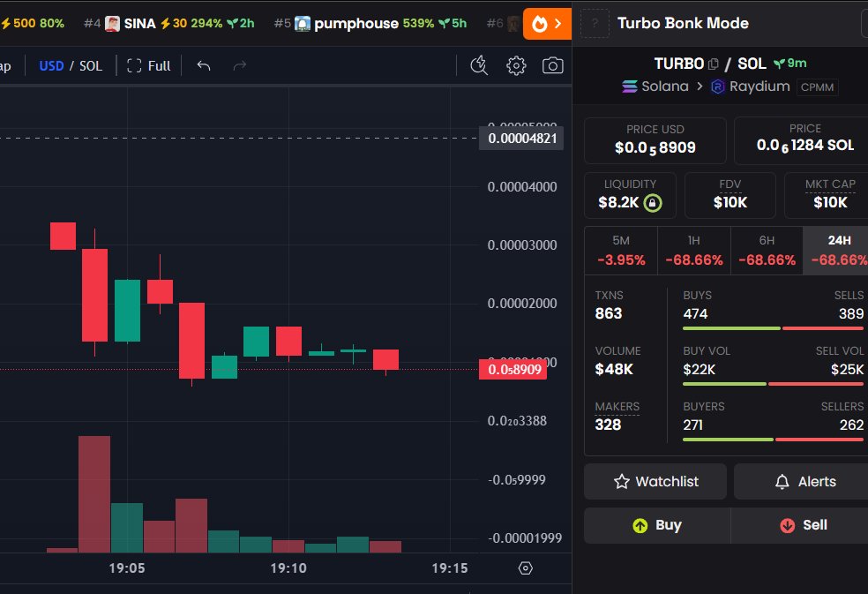Open the #4 SINA trending token

click(168, 24)
